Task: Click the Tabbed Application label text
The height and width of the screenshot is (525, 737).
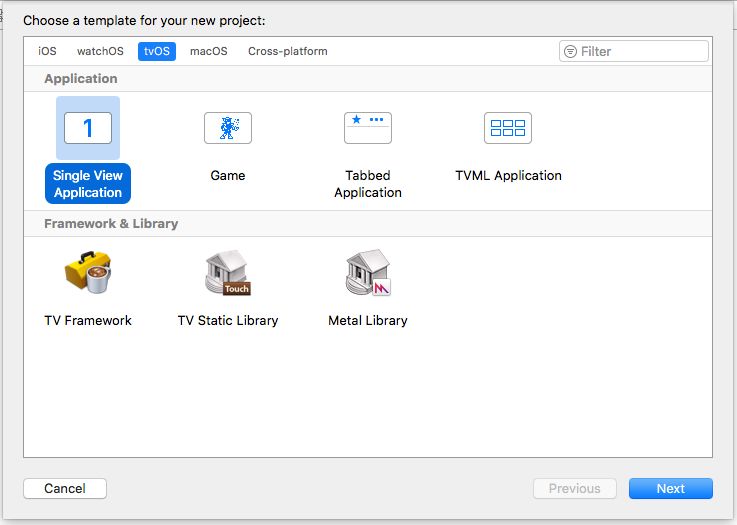Action: click(368, 184)
